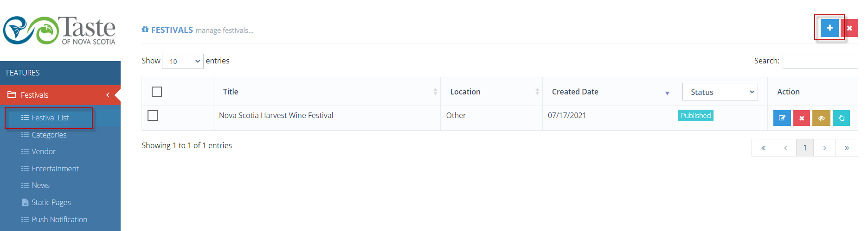Click the teal hand pointer action icon
The image size is (868, 231).
click(x=841, y=118)
